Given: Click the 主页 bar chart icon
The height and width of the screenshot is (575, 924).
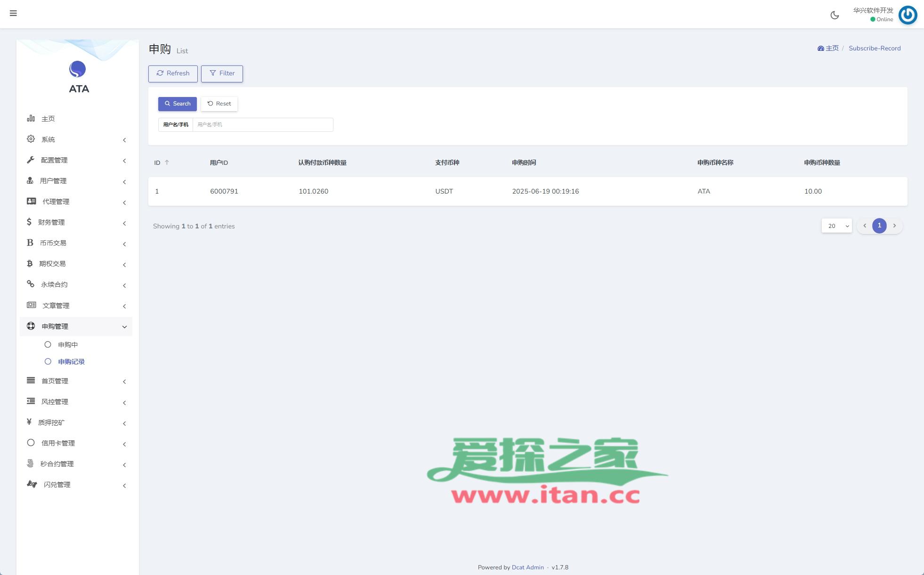Looking at the screenshot, I should pos(31,118).
